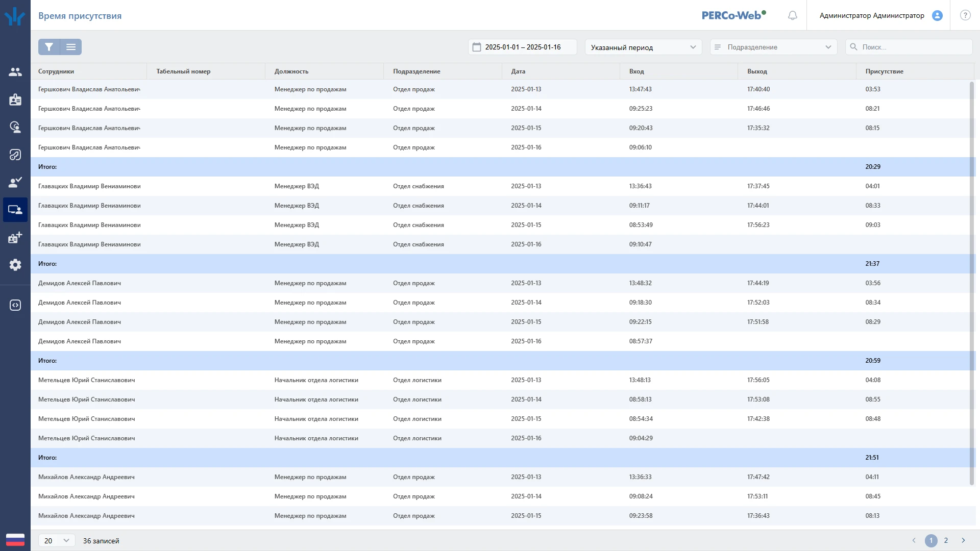Sort by the 'Сотрудники' column header

point(56,71)
